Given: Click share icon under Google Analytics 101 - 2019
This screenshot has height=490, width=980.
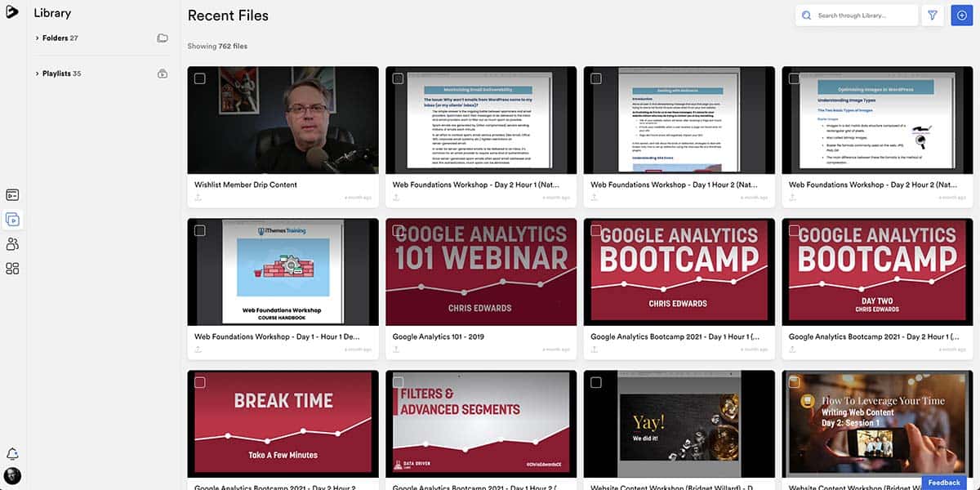Looking at the screenshot, I should (x=396, y=350).
